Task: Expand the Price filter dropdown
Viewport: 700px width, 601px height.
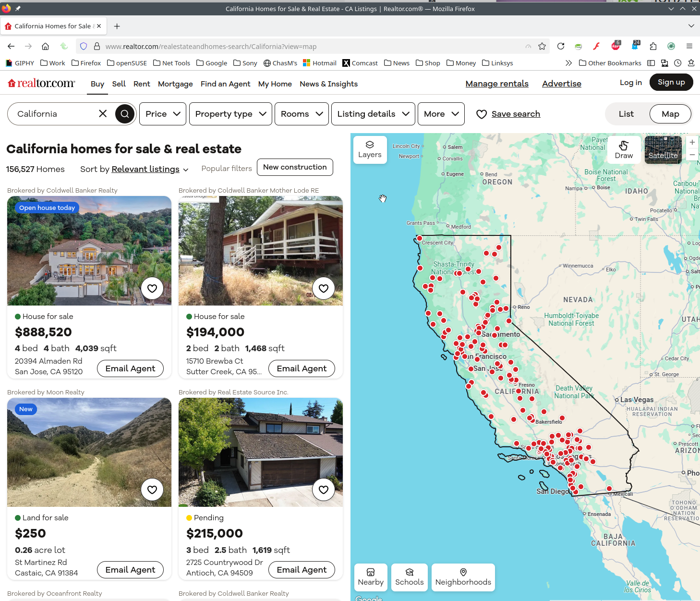Action: [x=163, y=114]
